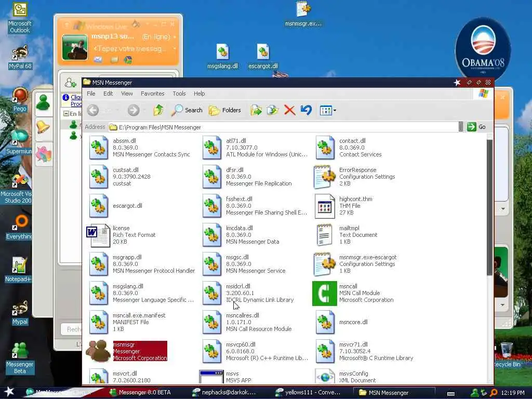Toggle the Folders pane
The width and height of the screenshot is (532, 399).
point(225,110)
